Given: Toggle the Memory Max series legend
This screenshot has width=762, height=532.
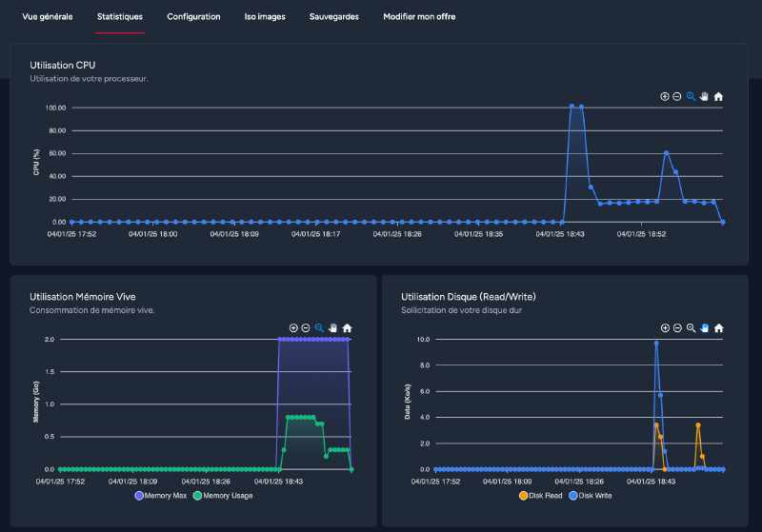Looking at the screenshot, I should [x=164, y=495].
